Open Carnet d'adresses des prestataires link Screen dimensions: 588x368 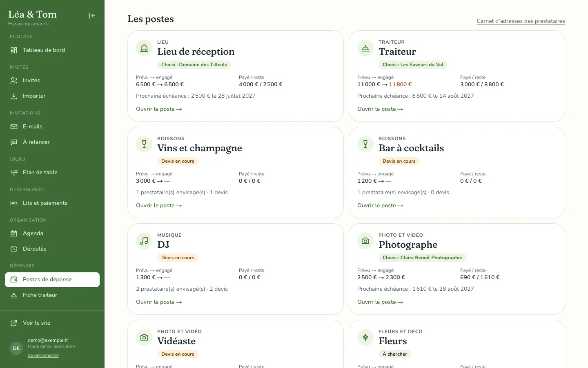pyautogui.click(x=521, y=21)
